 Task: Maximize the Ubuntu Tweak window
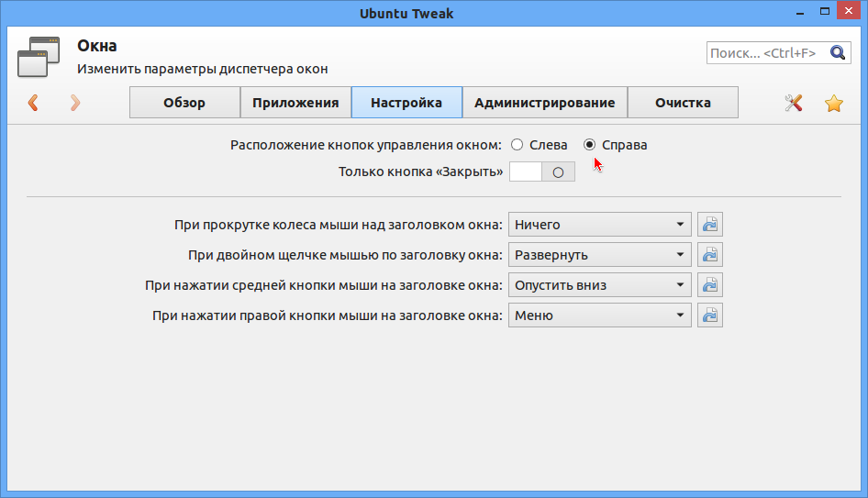824,11
